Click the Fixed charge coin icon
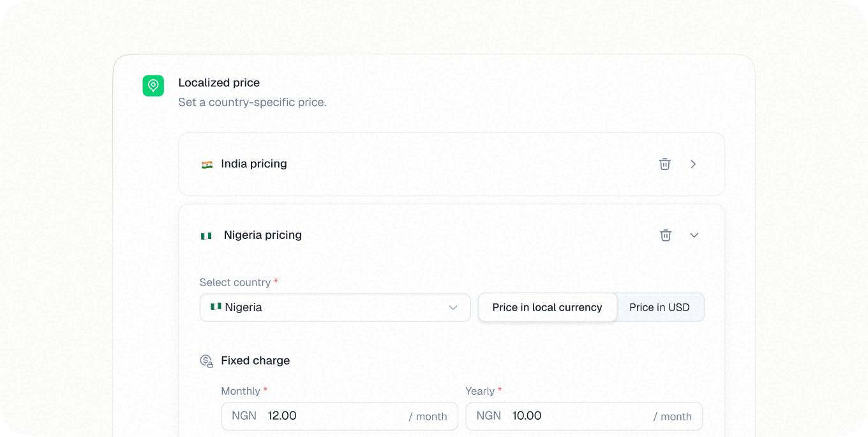 tap(206, 360)
